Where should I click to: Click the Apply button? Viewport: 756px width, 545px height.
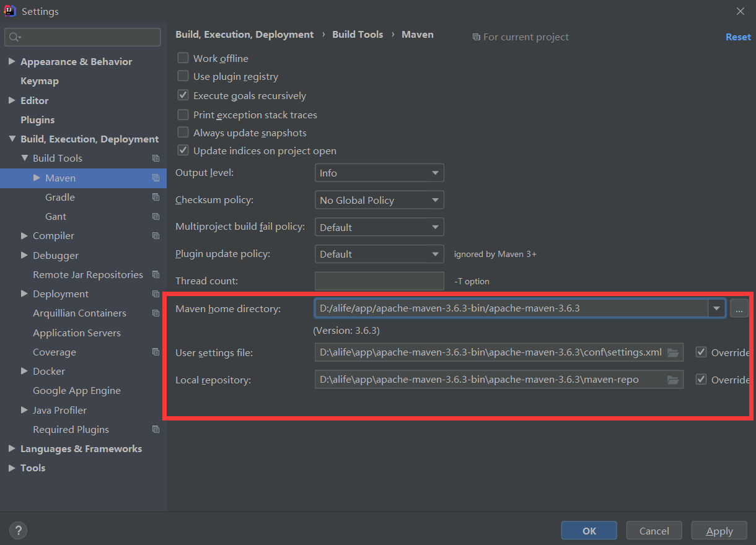pos(719,531)
